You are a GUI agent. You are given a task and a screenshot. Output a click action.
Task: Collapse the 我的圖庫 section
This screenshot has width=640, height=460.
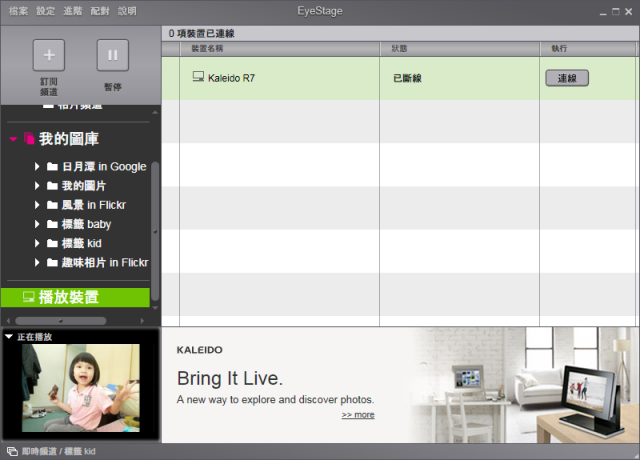pyautogui.click(x=13, y=139)
